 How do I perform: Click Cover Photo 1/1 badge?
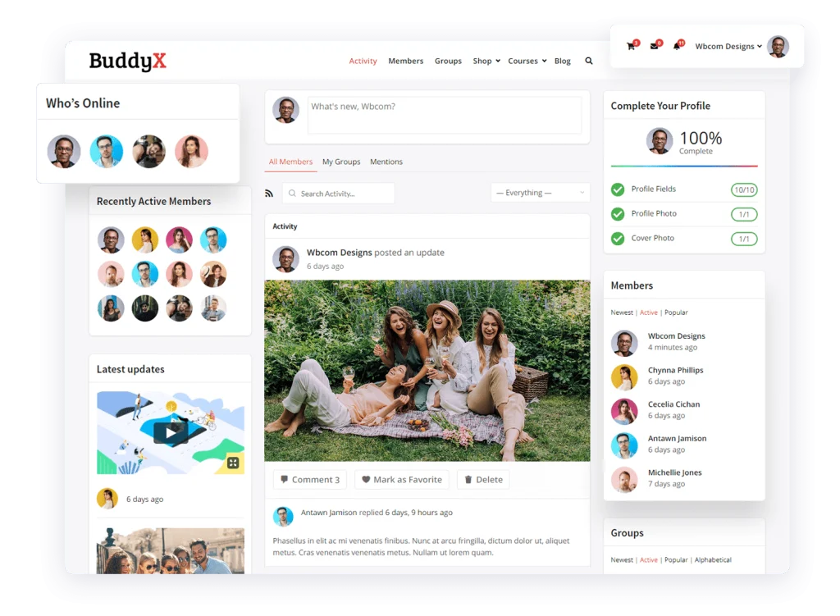[x=744, y=239]
